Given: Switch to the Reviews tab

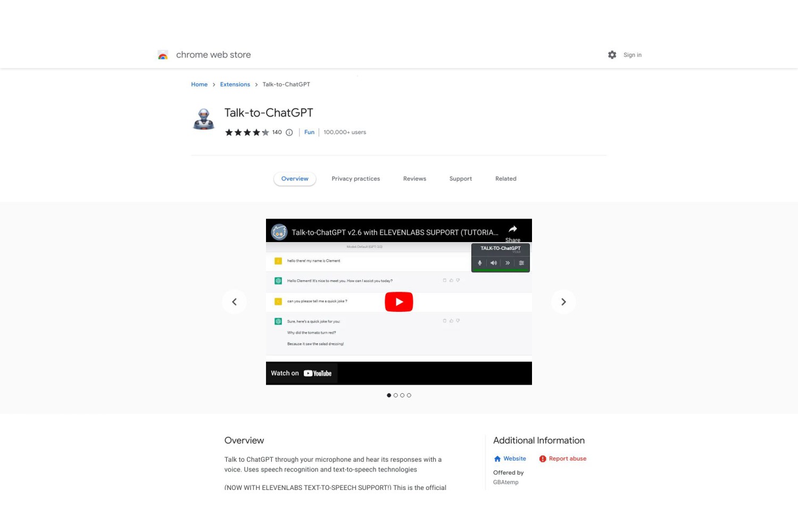Looking at the screenshot, I should (x=414, y=179).
